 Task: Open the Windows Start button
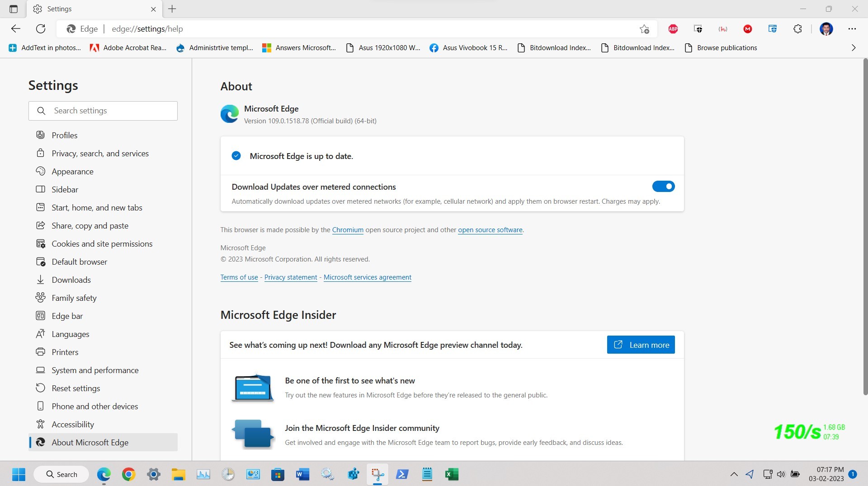[x=19, y=474]
